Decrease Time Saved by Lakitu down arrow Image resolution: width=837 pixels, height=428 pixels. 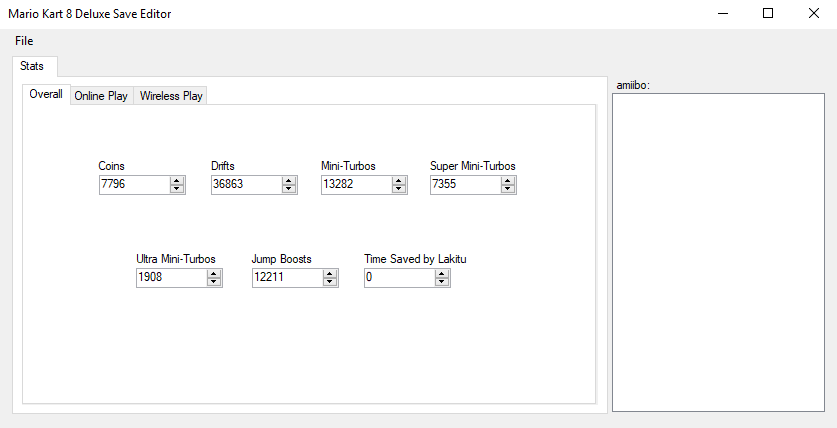442,282
